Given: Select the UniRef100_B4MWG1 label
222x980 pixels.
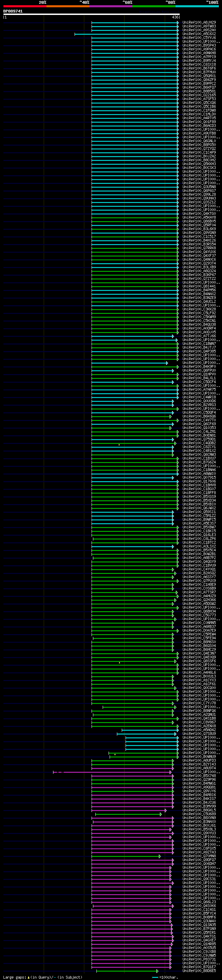Looking at the screenshot, I should 199,783.
